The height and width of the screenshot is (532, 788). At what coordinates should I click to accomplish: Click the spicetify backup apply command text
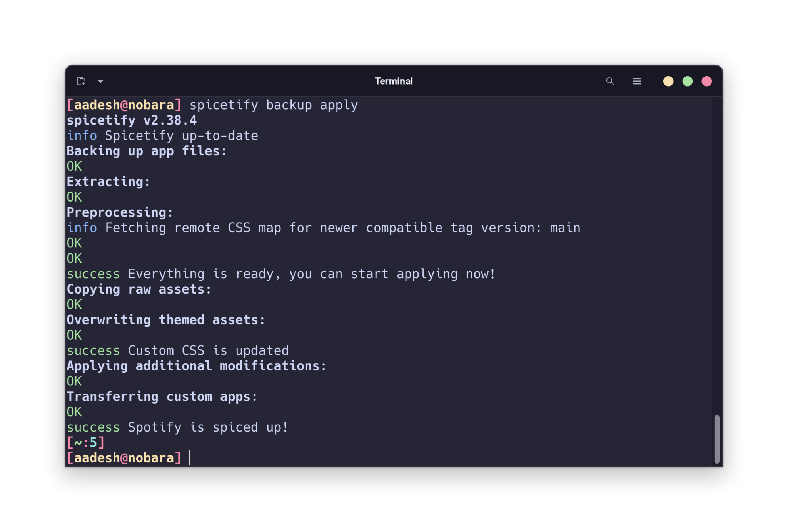pyautogui.click(x=274, y=105)
